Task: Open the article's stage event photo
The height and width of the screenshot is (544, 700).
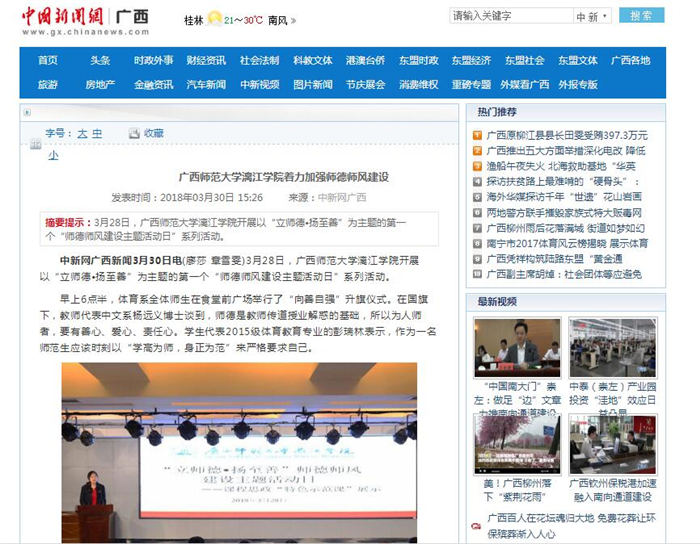Action: (x=239, y=452)
